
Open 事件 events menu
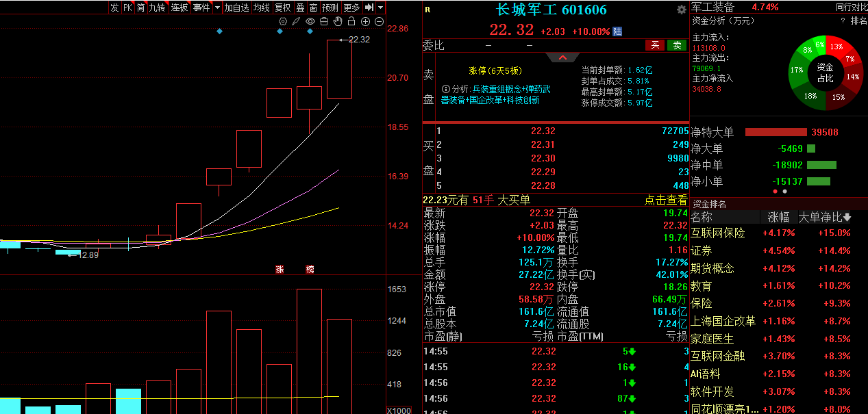pos(201,8)
